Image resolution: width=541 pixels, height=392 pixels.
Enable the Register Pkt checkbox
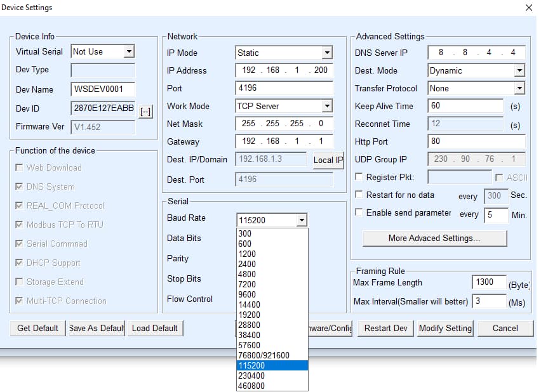coord(359,177)
